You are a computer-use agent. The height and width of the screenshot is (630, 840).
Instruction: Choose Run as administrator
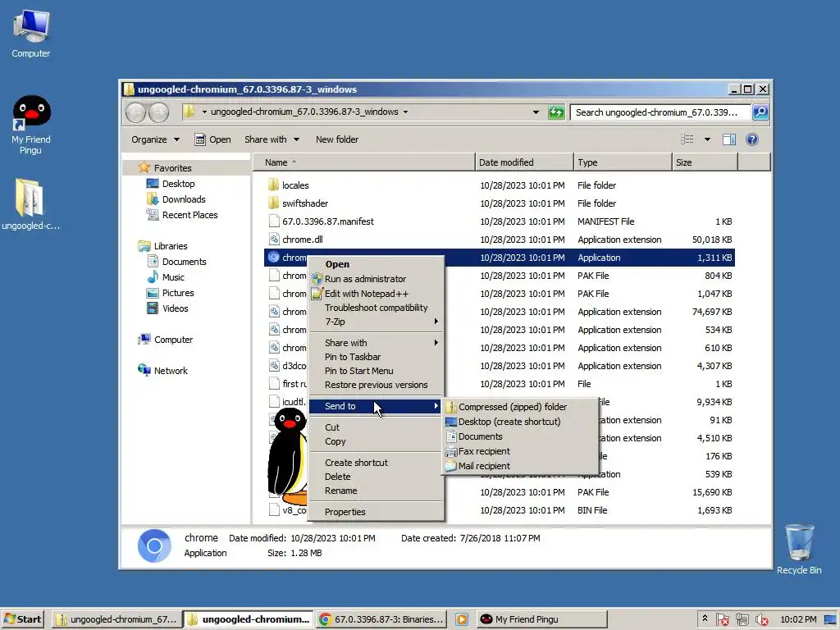[376, 279]
